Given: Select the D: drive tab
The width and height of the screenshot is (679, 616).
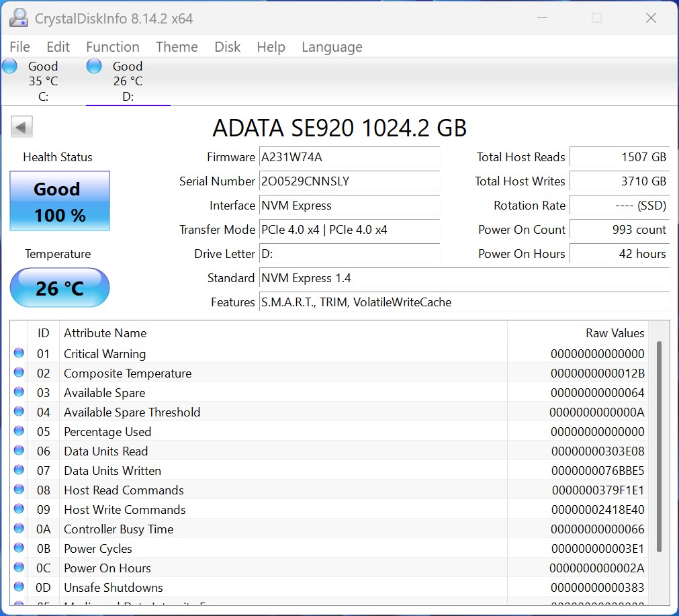Looking at the screenshot, I should (128, 81).
